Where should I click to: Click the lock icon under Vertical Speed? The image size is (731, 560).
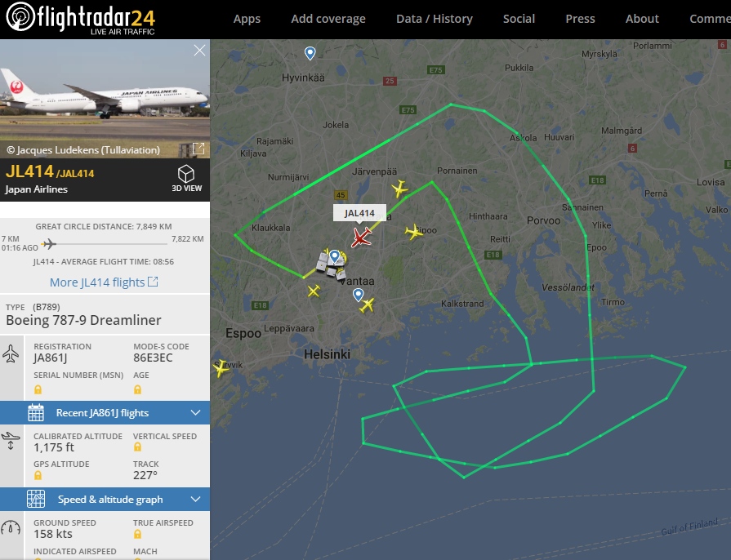click(137, 447)
